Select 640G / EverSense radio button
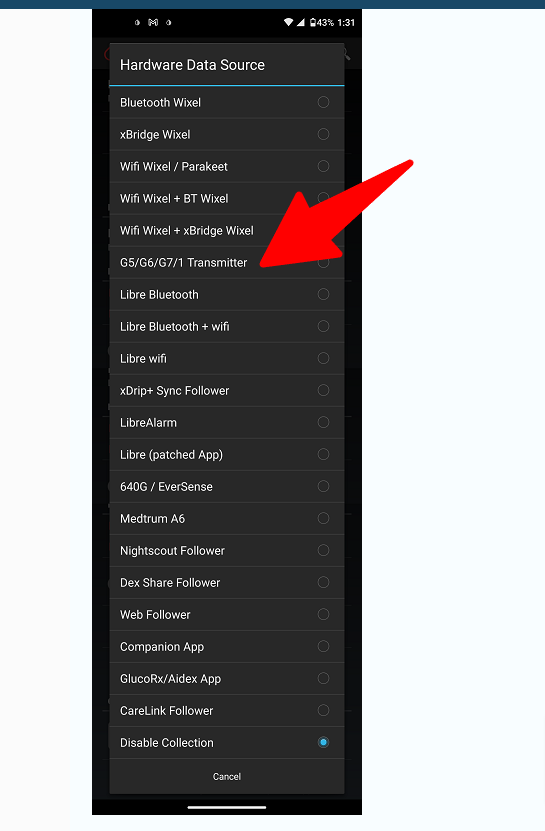 coord(323,487)
